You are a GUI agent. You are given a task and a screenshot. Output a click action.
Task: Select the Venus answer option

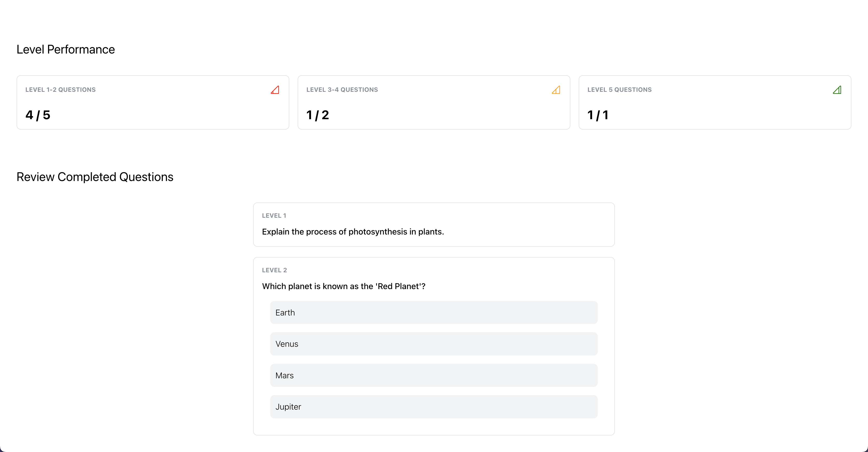pos(434,344)
